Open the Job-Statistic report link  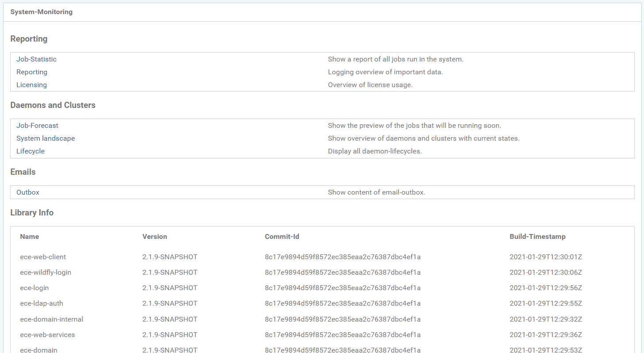pos(36,59)
